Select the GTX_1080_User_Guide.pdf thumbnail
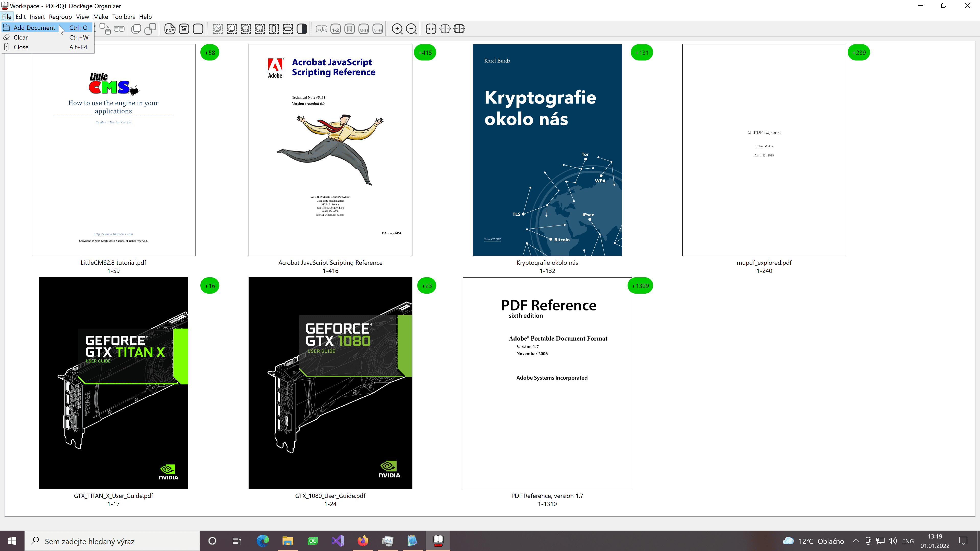The height and width of the screenshot is (551, 980). click(x=330, y=383)
